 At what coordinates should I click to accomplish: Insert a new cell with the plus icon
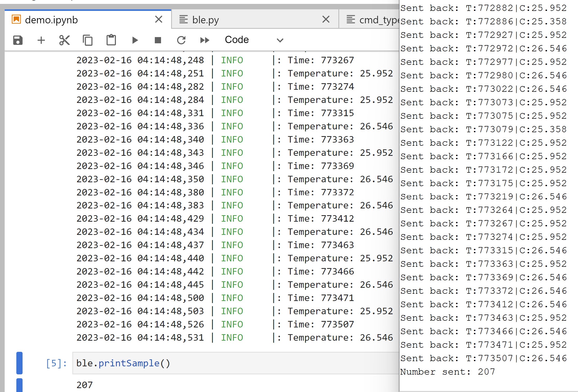[x=41, y=40]
